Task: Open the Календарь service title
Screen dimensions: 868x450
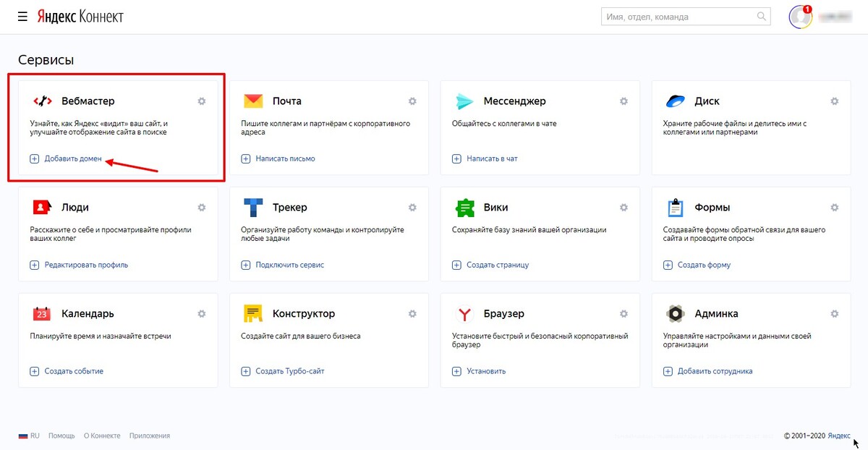Action: 88,314
